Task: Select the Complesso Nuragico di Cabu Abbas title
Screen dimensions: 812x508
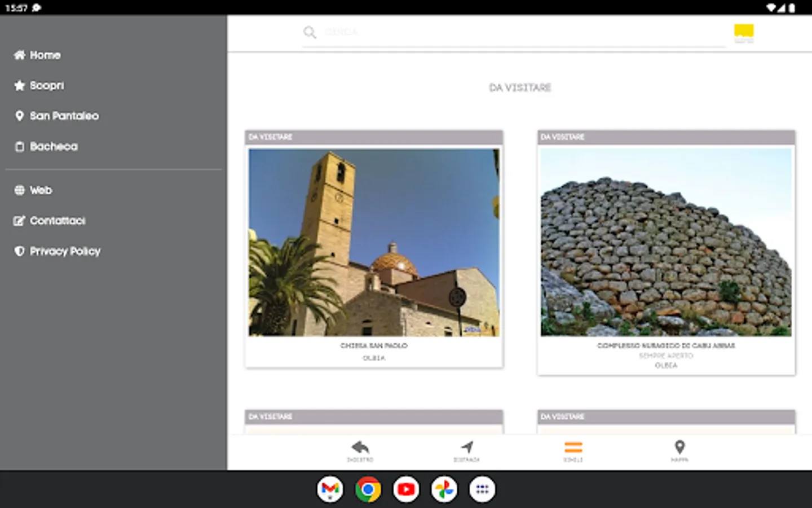Action: (666, 345)
